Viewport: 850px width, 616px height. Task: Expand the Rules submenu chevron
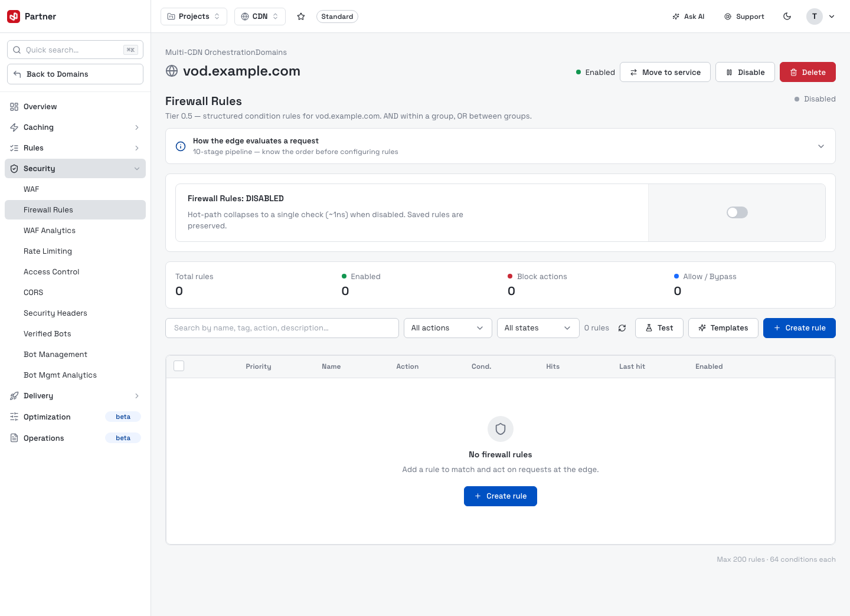[137, 148]
